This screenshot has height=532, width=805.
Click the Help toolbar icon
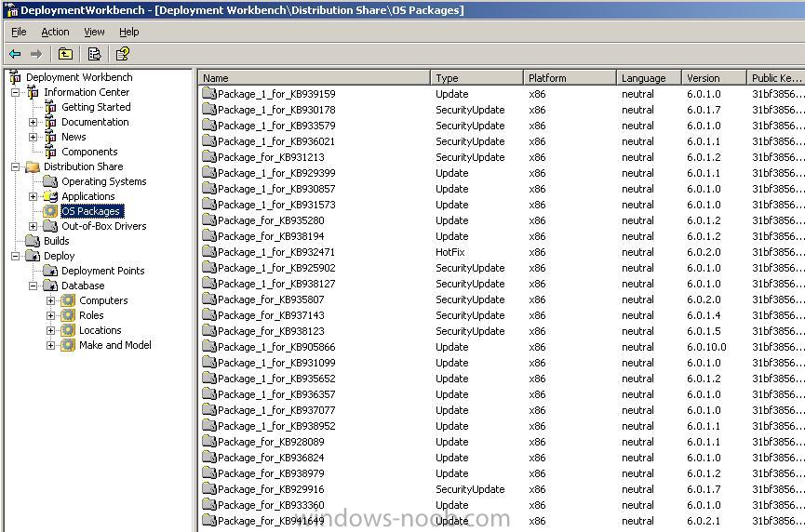[122, 54]
